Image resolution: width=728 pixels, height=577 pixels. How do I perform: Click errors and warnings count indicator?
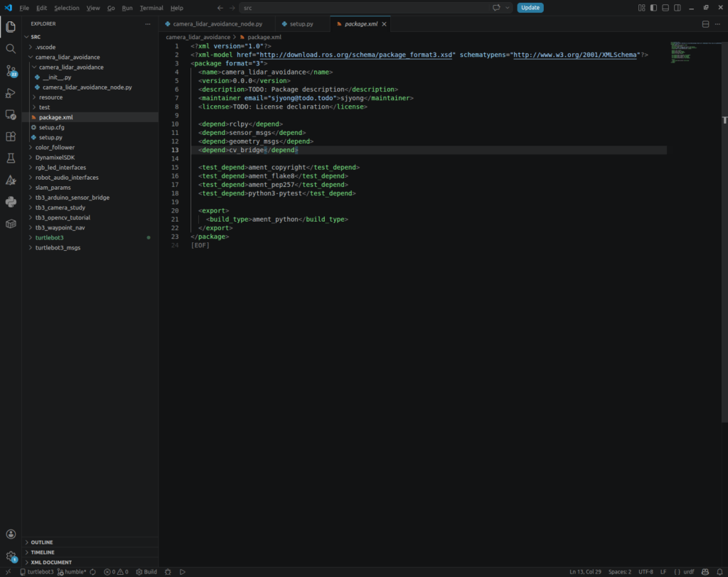pyautogui.click(x=116, y=572)
